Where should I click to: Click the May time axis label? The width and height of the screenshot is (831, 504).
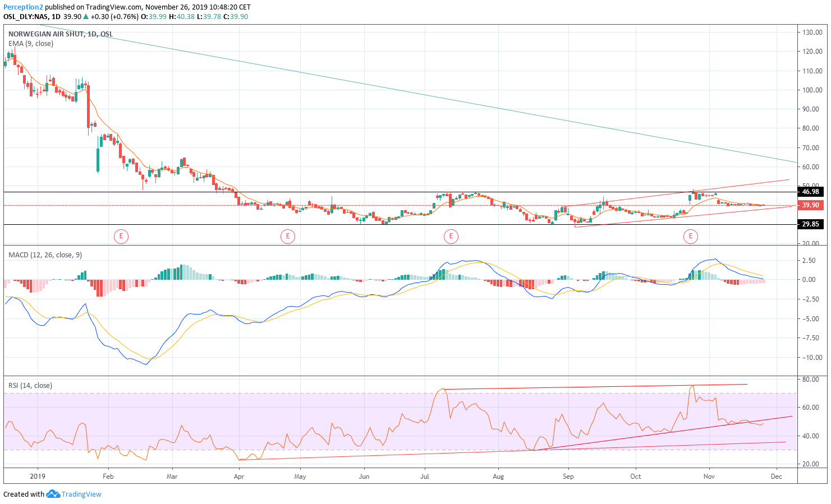[300, 477]
